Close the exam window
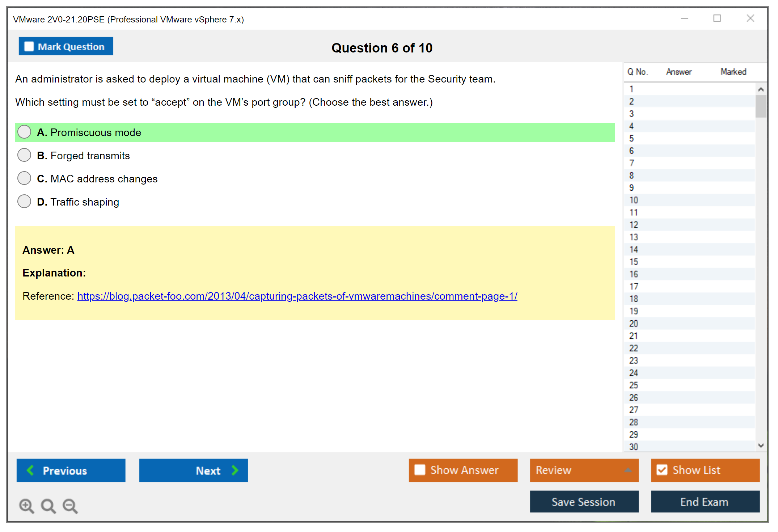The width and height of the screenshot is (778, 532). (750, 18)
